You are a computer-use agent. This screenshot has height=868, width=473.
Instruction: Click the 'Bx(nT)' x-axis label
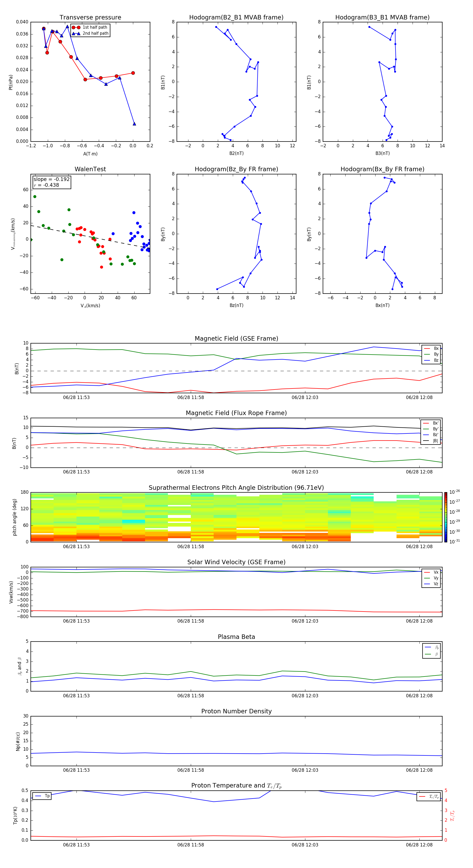click(x=382, y=305)
